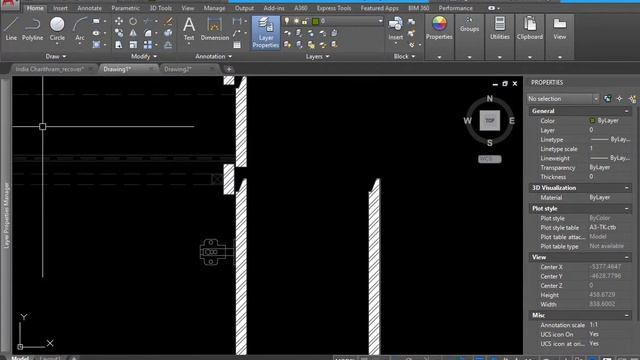Image resolution: width=640 pixels, height=360 pixels.
Task: Open the Parametric ribbon tab
Action: (125, 8)
